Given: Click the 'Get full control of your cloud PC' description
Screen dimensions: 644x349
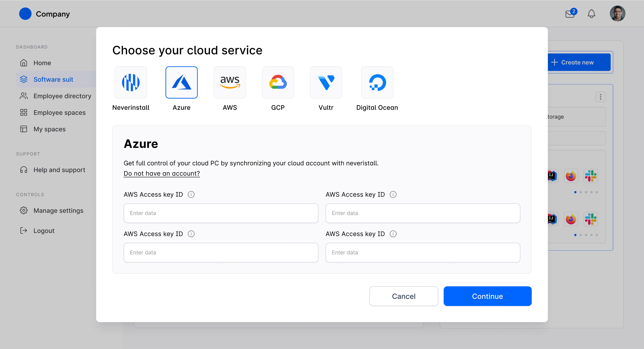Looking at the screenshot, I should [x=251, y=163].
